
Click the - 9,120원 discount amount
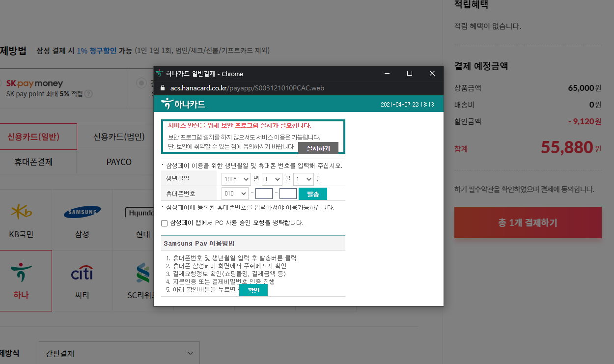[585, 121]
